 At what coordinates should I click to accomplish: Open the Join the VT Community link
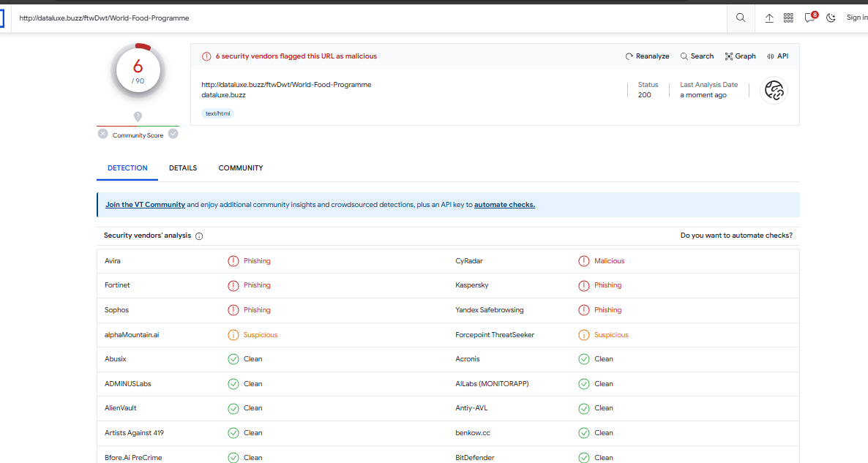pyautogui.click(x=145, y=205)
